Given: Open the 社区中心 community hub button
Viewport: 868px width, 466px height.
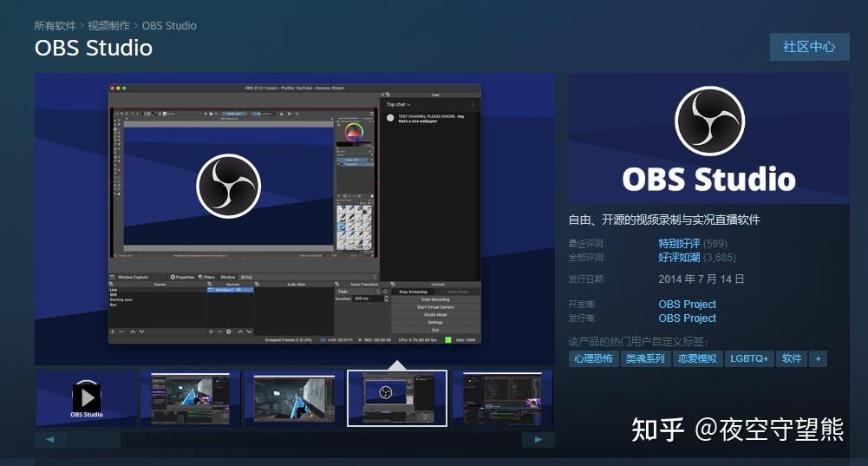Looking at the screenshot, I should pyautogui.click(x=809, y=47).
